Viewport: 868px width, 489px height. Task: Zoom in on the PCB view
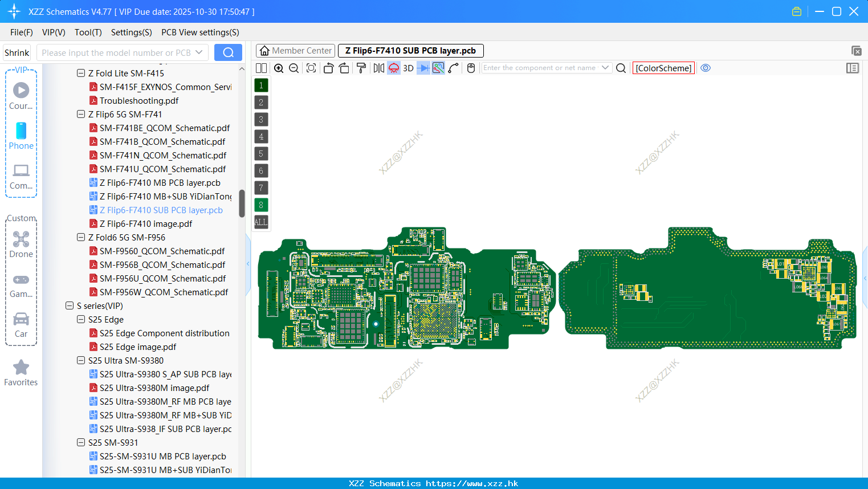pyautogui.click(x=279, y=68)
